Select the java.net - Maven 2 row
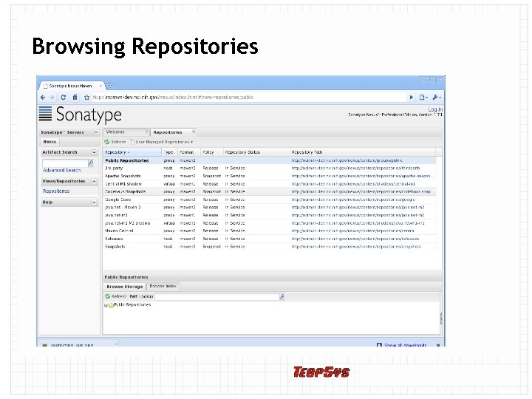 click(x=270, y=208)
